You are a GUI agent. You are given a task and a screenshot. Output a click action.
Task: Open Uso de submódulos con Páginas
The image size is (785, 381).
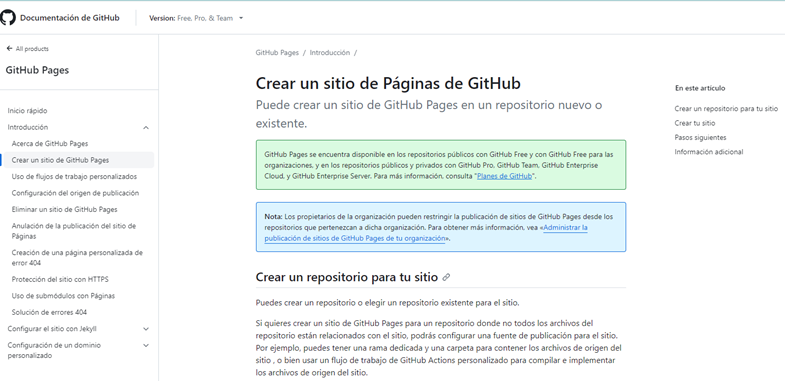coord(63,296)
